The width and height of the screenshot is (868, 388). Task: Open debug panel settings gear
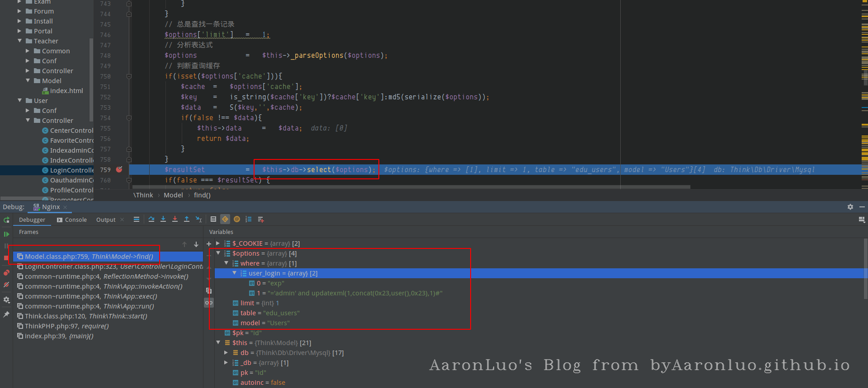tap(850, 207)
